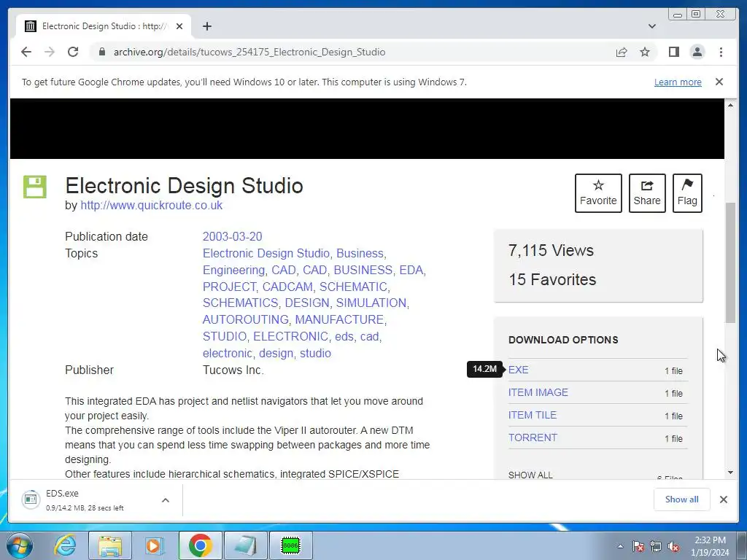Select the '7,115 Views' text
747x560 pixels.
551,251
